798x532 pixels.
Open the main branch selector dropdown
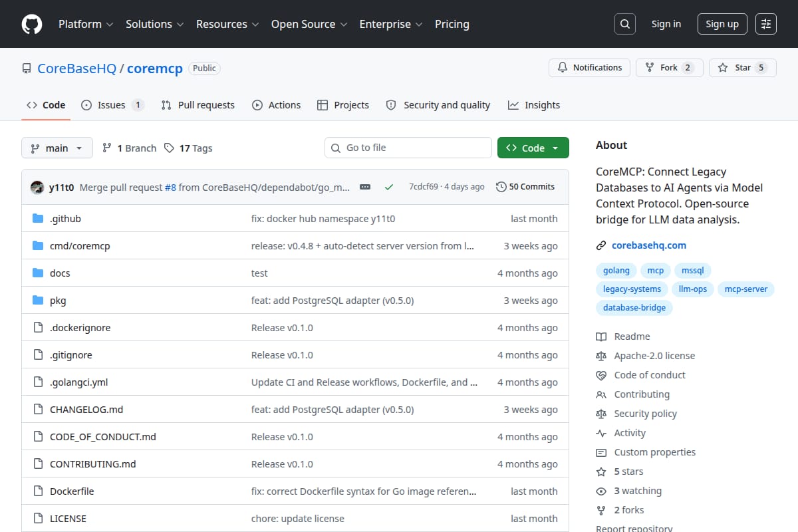pos(57,148)
